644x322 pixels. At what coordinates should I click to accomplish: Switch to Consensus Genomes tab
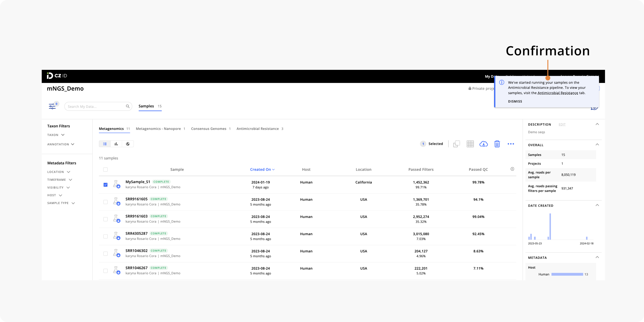click(211, 129)
